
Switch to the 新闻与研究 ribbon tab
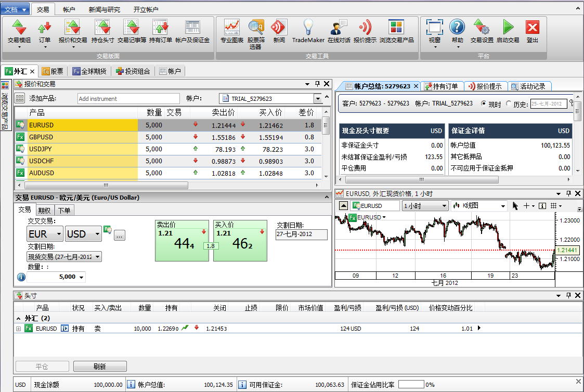click(x=104, y=9)
